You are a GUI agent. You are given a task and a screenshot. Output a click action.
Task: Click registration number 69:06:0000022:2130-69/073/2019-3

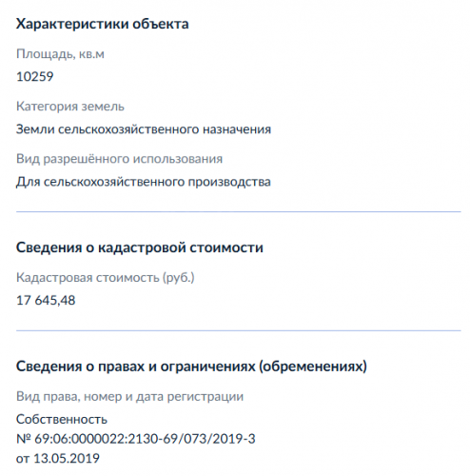145,439
